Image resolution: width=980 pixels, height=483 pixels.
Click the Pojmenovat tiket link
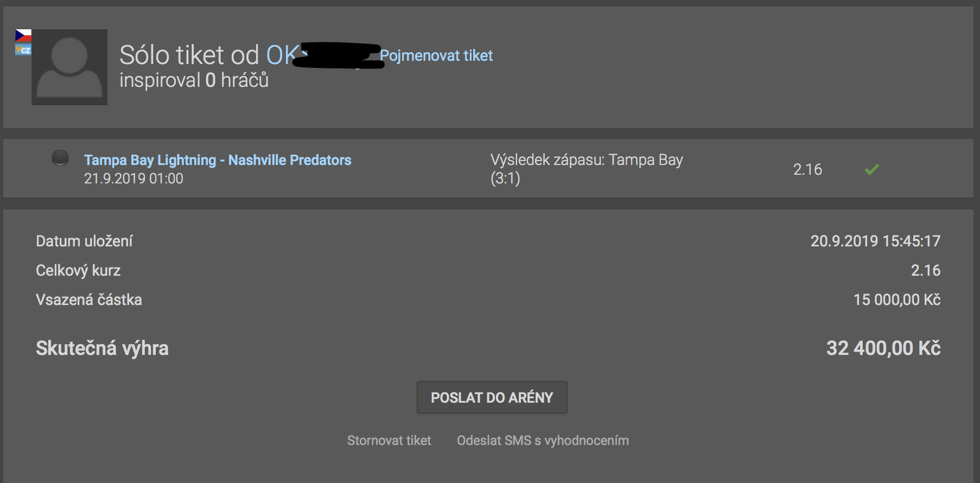point(436,55)
